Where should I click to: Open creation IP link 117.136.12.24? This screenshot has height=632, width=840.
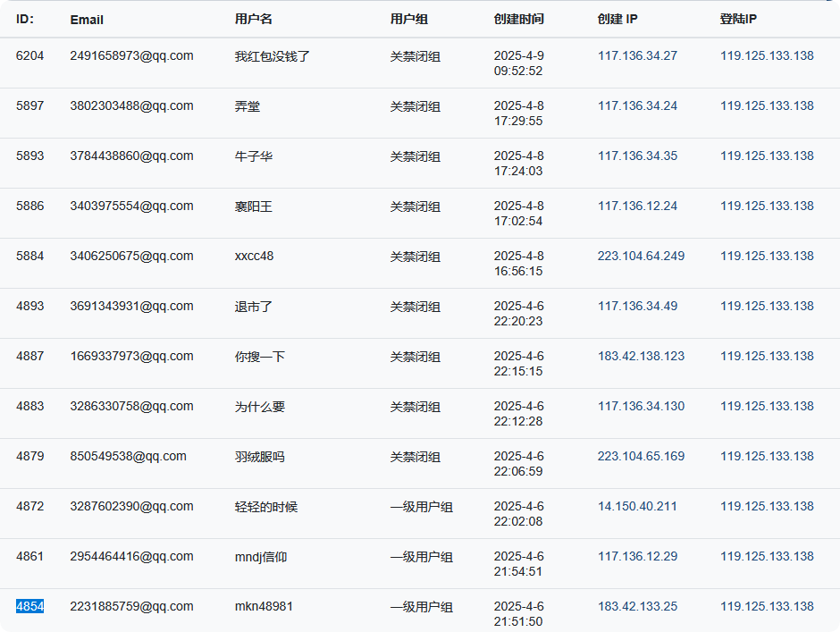637,206
